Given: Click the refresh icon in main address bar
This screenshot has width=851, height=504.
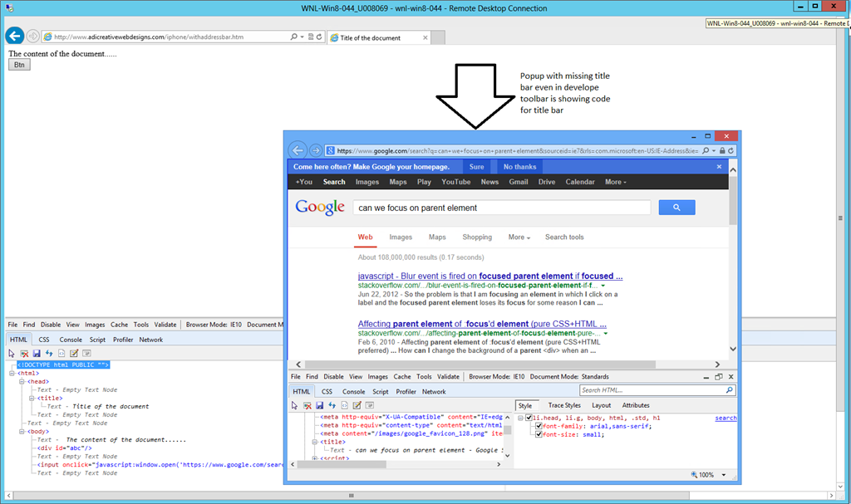Looking at the screenshot, I should click(x=319, y=37).
